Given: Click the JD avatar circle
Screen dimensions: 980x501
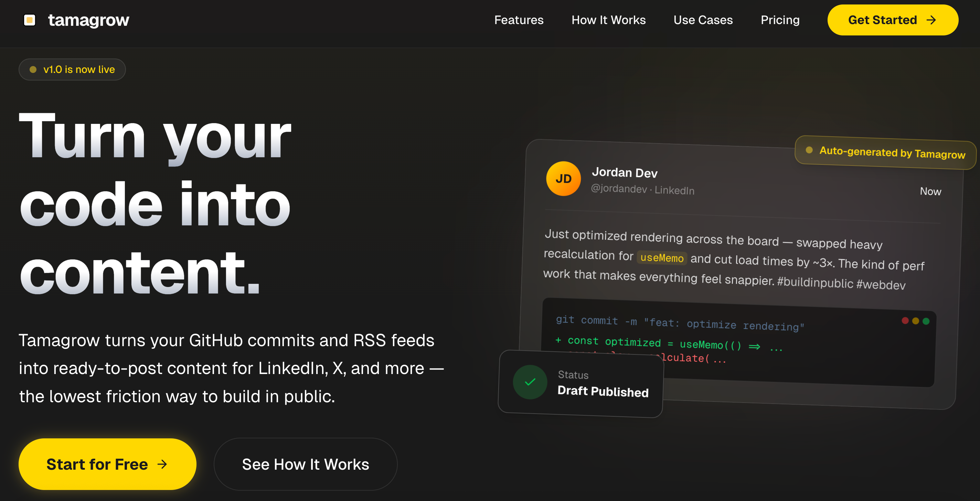Looking at the screenshot, I should click(563, 178).
